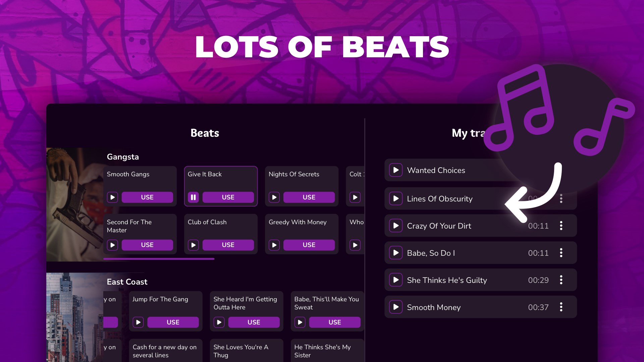Pause the Give It Back beat
This screenshot has width=644, height=362.
coord(193,197)
